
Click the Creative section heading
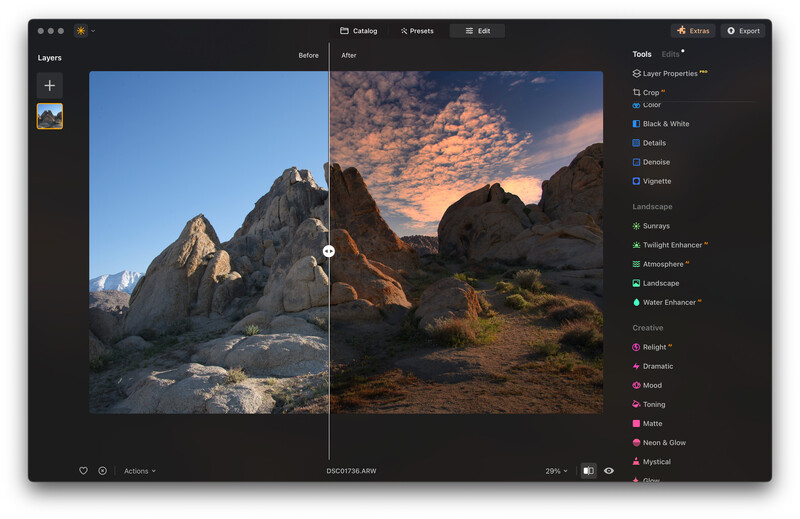point(648,328)
